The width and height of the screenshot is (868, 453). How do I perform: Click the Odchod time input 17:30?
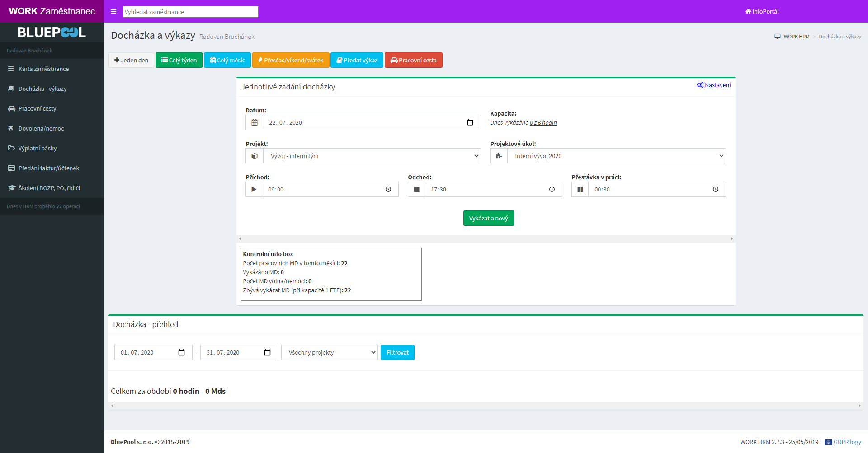[493, 189]
